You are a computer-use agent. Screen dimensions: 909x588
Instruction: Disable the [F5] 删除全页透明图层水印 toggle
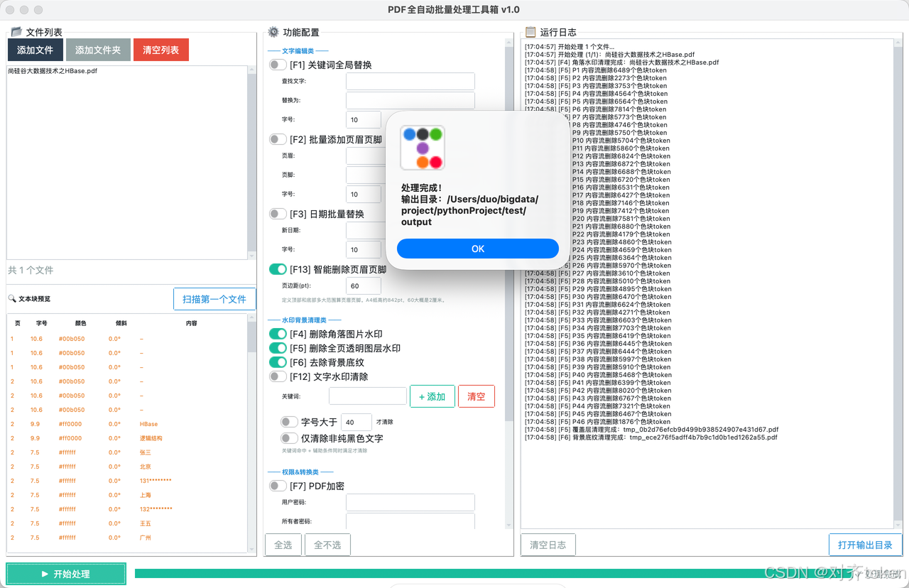click(x=278, y=348)
